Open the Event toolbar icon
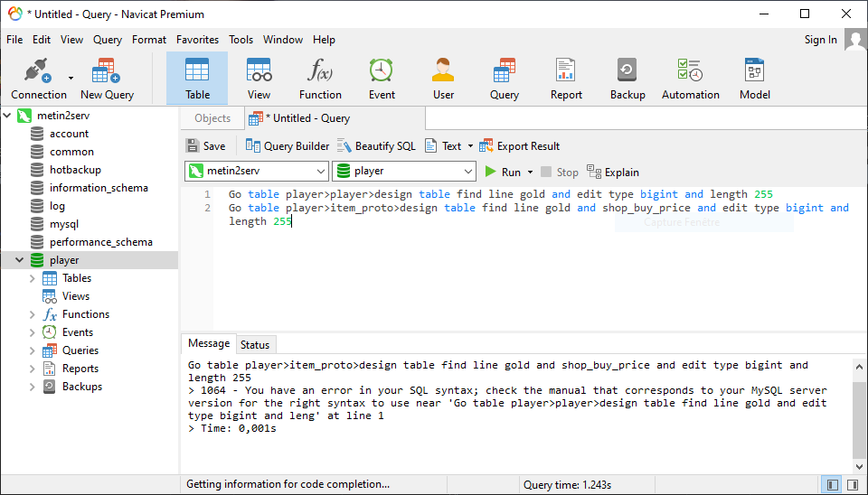Screen dimensions: 868x495 coord(382,79)
